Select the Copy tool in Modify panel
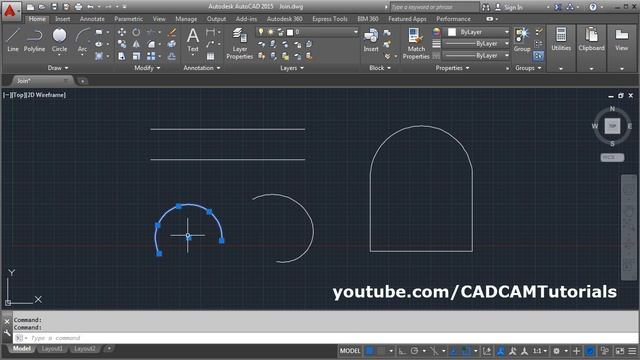The image size is (640, 360). [122, 44]
